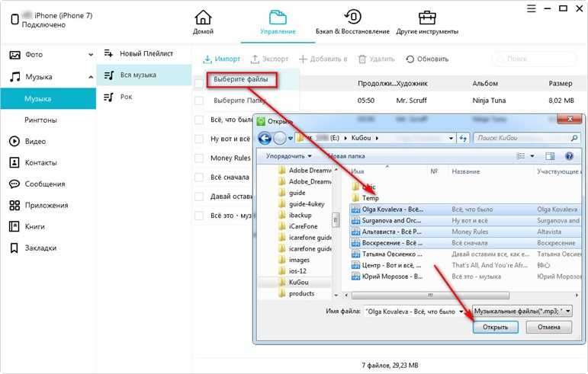
Task: Tick checkbox for Ну вот и всё
Action: [x=199, y=139]
